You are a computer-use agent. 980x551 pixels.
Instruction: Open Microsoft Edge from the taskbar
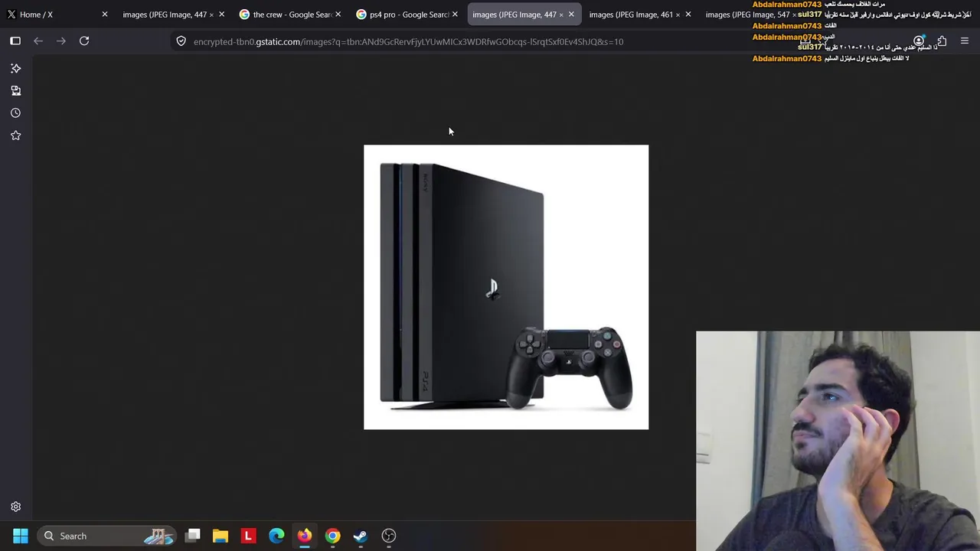point(276,536)
